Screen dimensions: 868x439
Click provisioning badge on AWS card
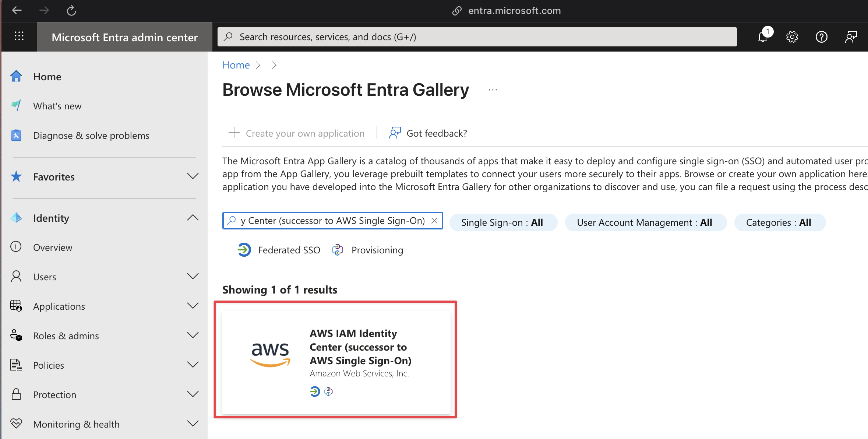pos(328,391)
